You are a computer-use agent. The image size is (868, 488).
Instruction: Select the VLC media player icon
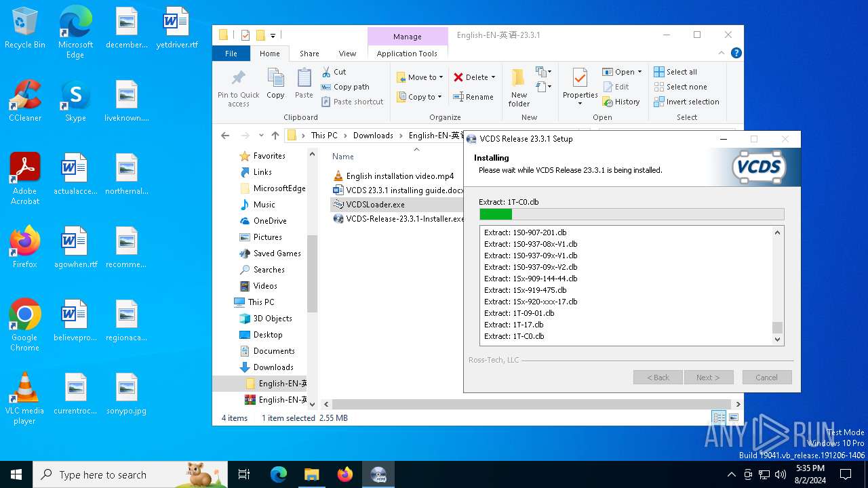coord(24,399)
